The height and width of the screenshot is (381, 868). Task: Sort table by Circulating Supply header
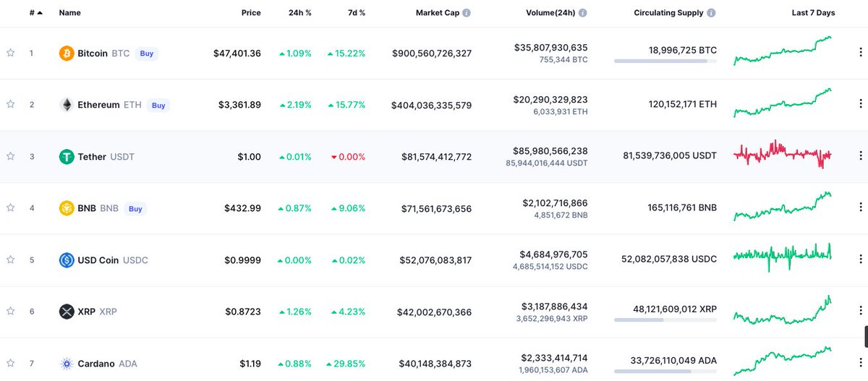click(x=669, y=13)
